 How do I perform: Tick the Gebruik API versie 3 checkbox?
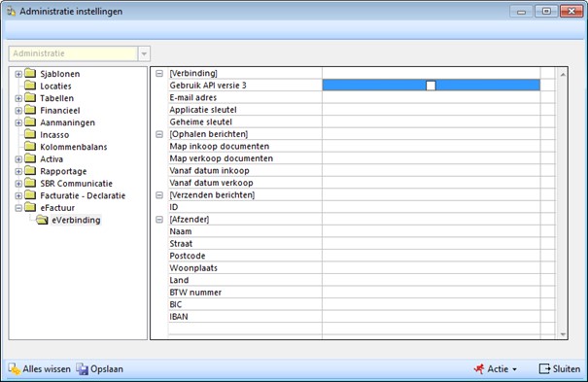tap(431, 86)
